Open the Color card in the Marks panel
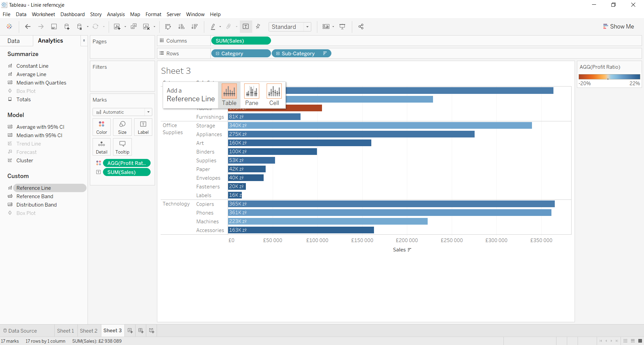644x345 pixels. tap(102, 127)
